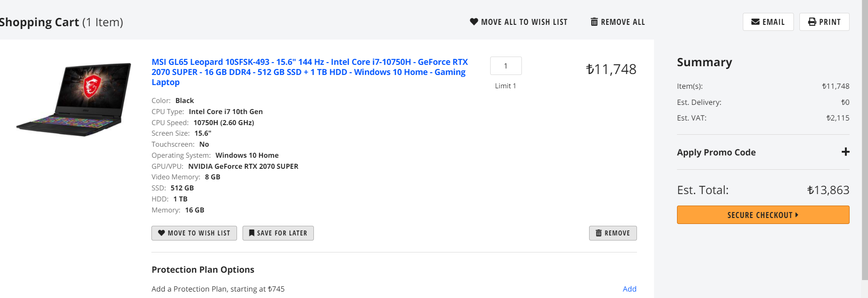The image size is (868, 298).
Task: Click the printer icon on Print button
Action: coord(812,22)
